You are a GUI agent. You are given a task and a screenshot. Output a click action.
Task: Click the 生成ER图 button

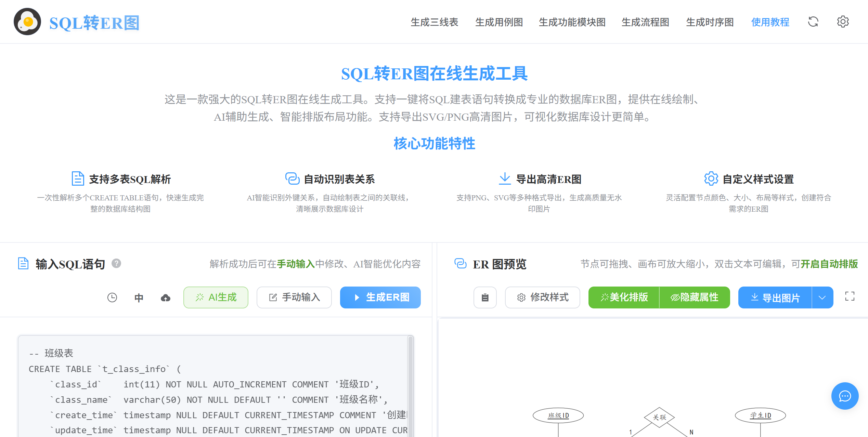coord(380,297)
